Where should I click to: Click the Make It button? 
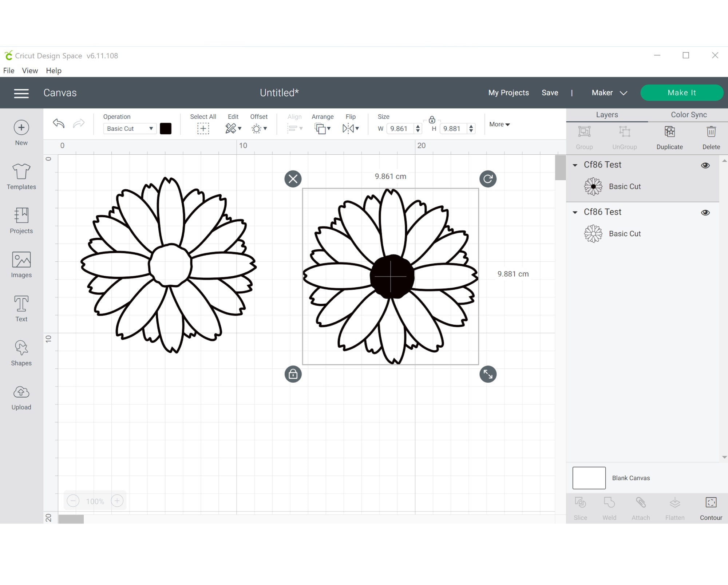(x=681, y=93)
